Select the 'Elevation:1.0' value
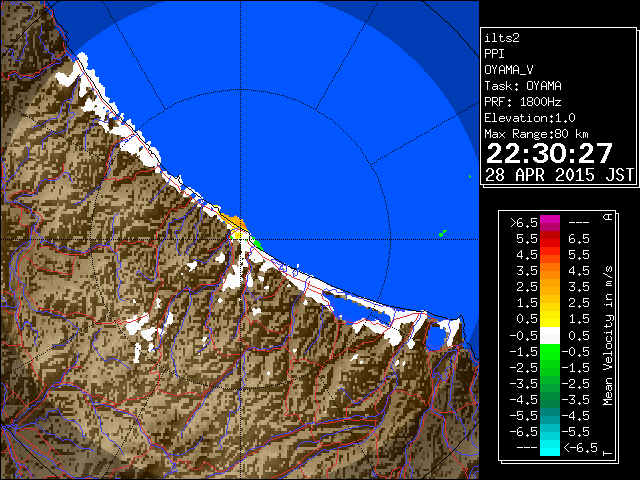The image size is (640, 480). 530,118
